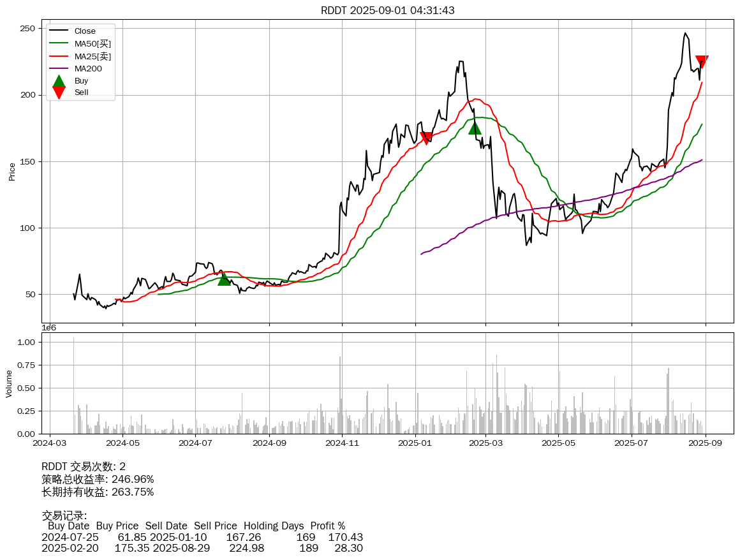
Task: Click the Volume y-axis label
Action: pyautogui.click(x=9, y=383)
